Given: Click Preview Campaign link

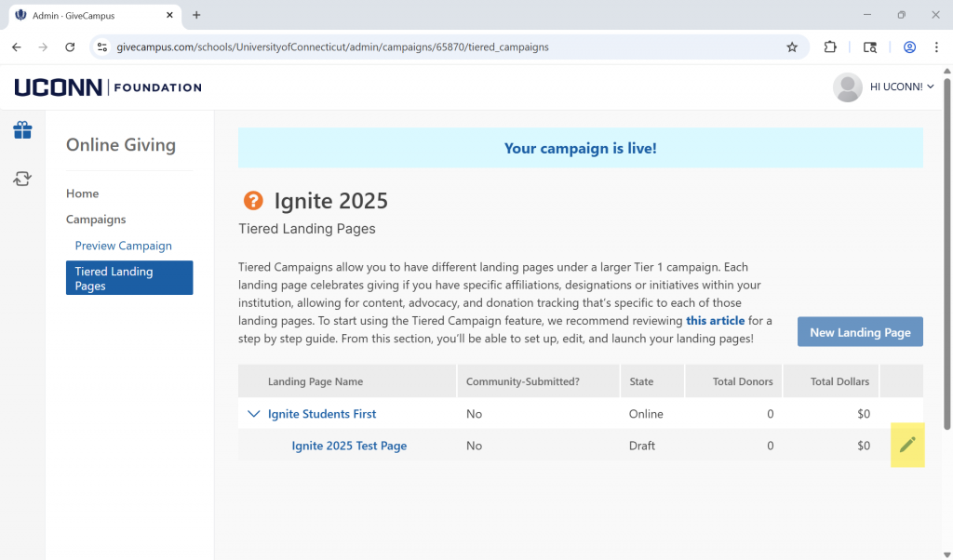Looking at the screenshot, I should tap(124, 246).
